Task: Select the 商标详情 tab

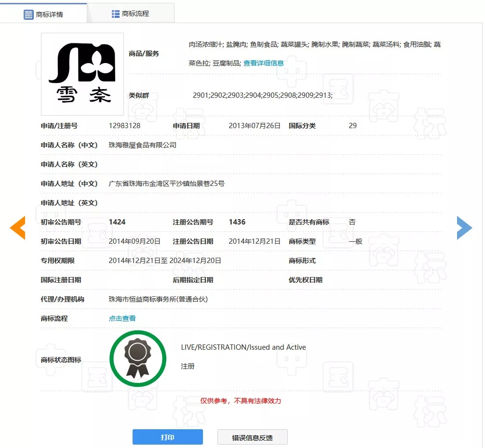Action: 49,14
